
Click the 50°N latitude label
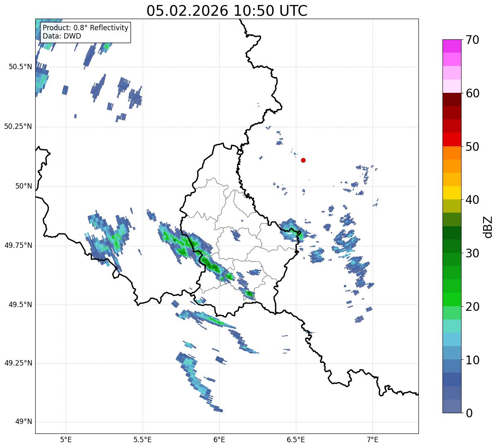pos(24,186)
